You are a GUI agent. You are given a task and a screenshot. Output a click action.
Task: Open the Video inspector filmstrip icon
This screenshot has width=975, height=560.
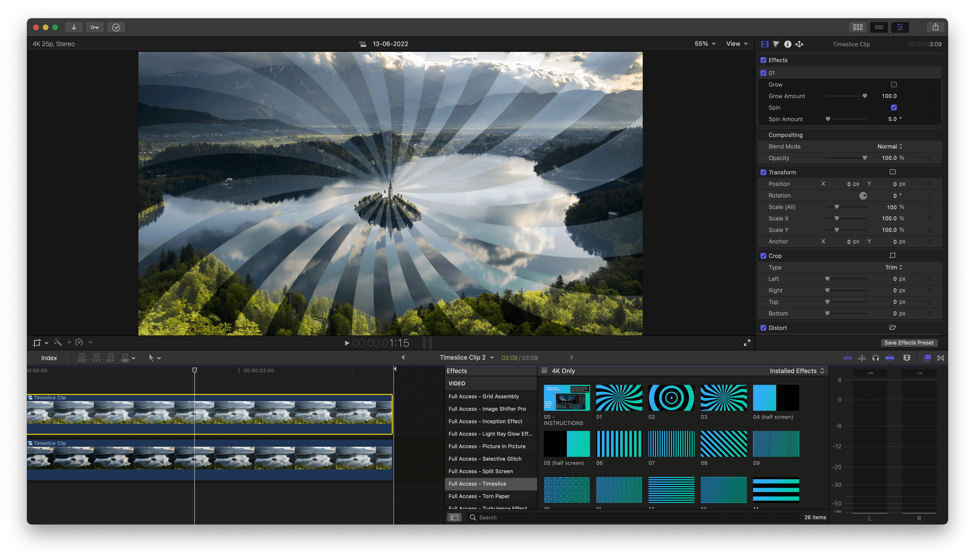(x=765, y=44)
